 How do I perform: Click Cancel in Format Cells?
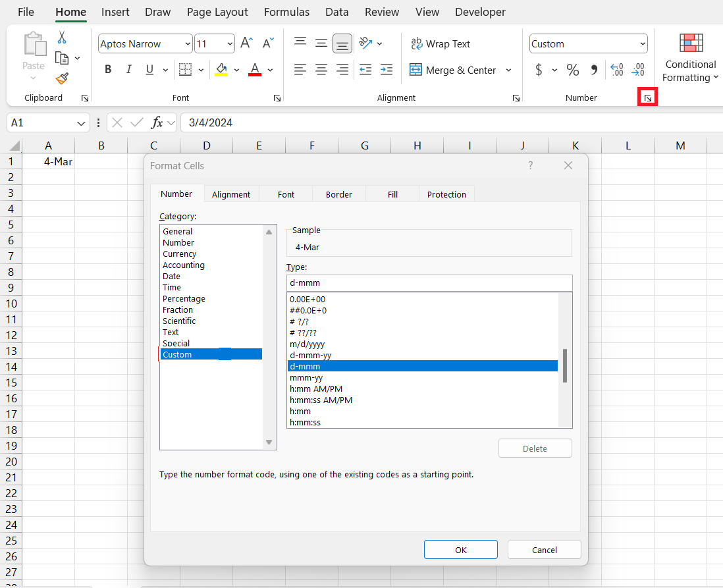[544, 550]
